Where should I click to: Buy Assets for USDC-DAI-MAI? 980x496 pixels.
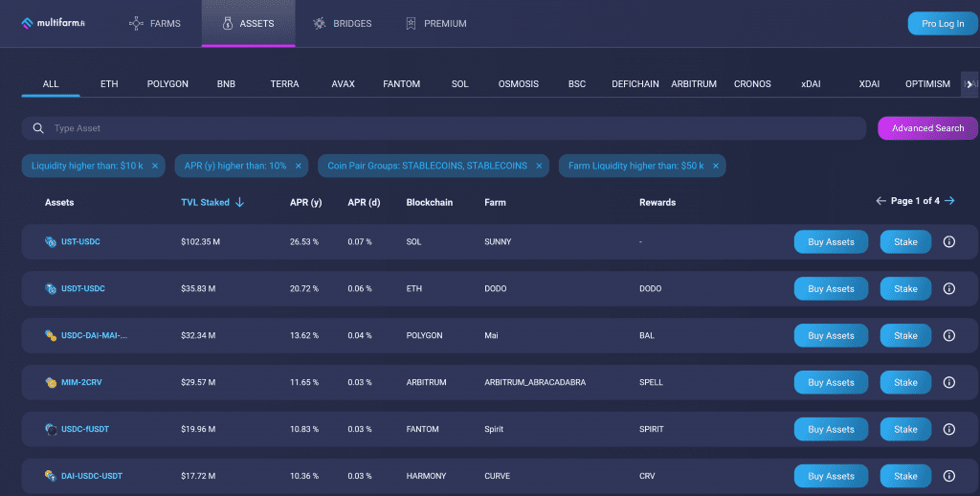click(831, 336)
